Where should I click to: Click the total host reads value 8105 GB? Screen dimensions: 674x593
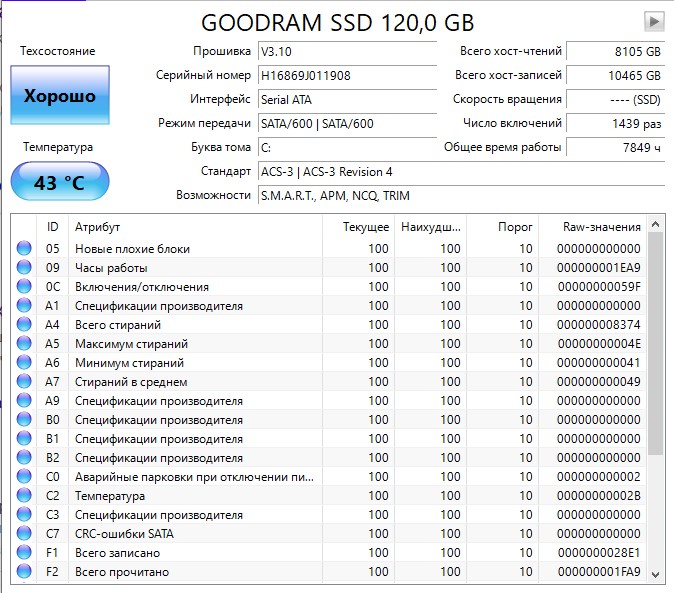(616, 52)
